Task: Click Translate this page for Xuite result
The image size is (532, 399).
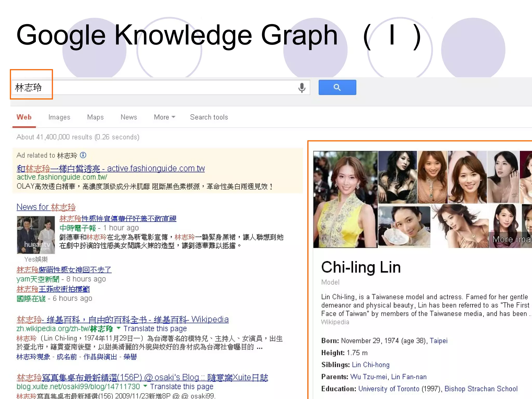Action: [182, 387]
